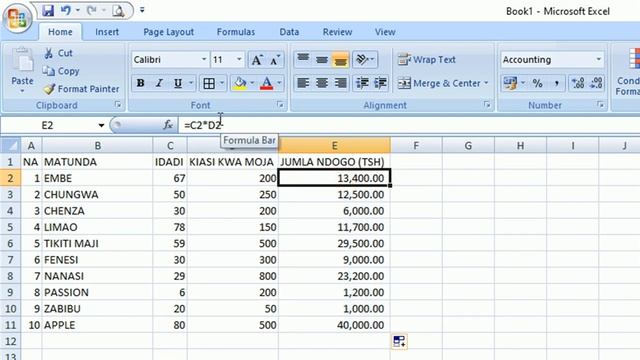Viewport: 640px width, 360px height.
Task: Enable Wrap Text
Action: tap(427, 60)
